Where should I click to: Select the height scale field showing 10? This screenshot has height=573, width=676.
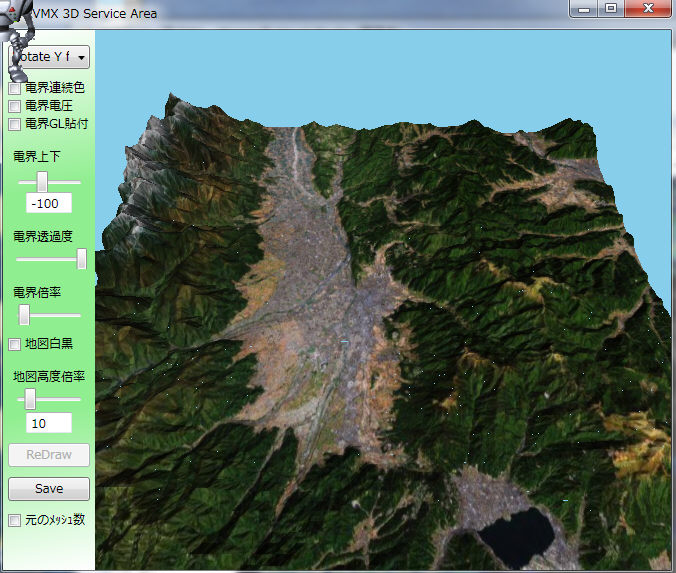[x=49, y=423]
